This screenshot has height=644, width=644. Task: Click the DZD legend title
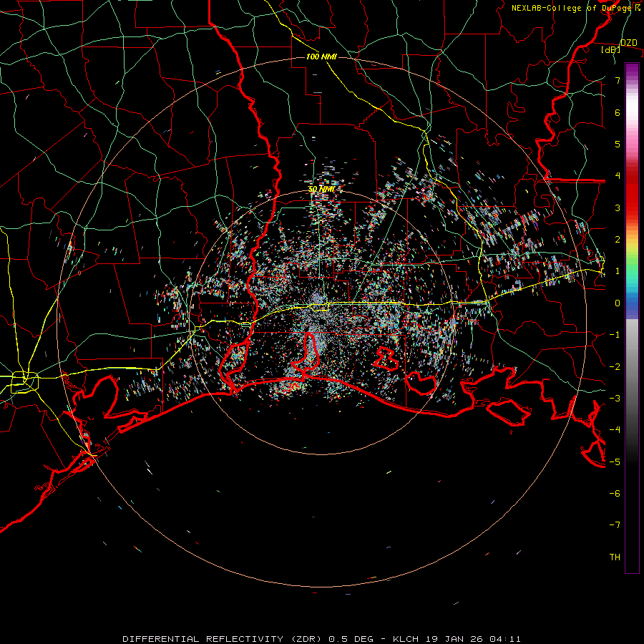[629, 43]
